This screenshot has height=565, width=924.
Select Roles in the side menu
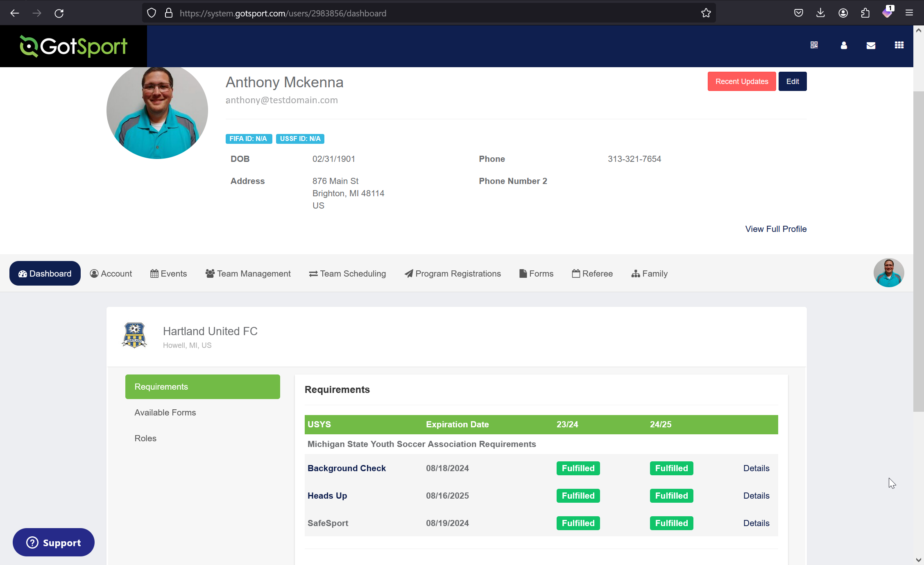click(145, 438)
